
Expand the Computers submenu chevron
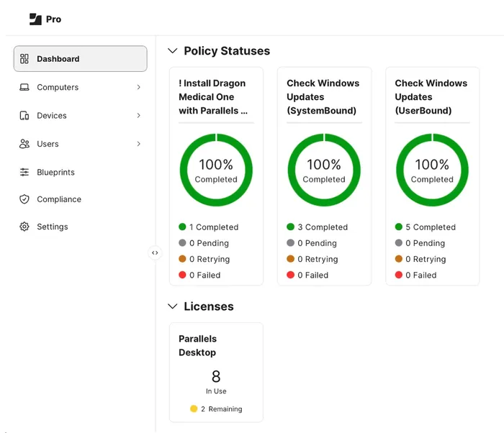tap(138, 87)
